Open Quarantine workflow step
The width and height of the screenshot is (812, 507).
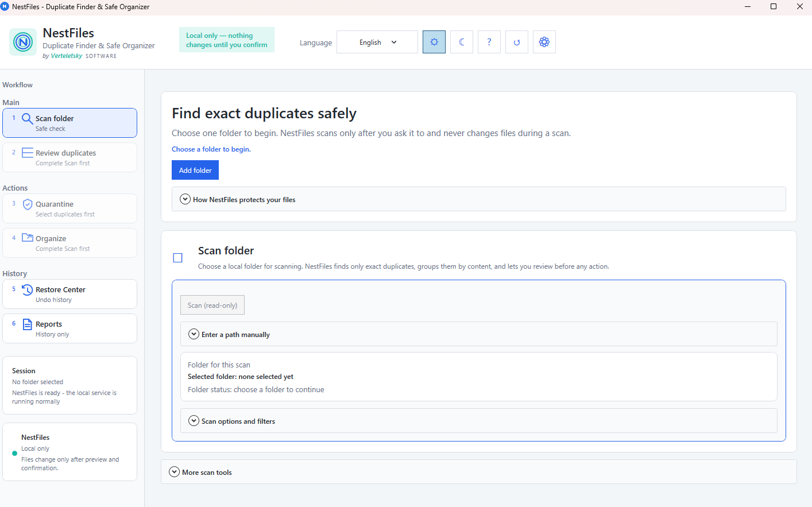coord(70,208)
